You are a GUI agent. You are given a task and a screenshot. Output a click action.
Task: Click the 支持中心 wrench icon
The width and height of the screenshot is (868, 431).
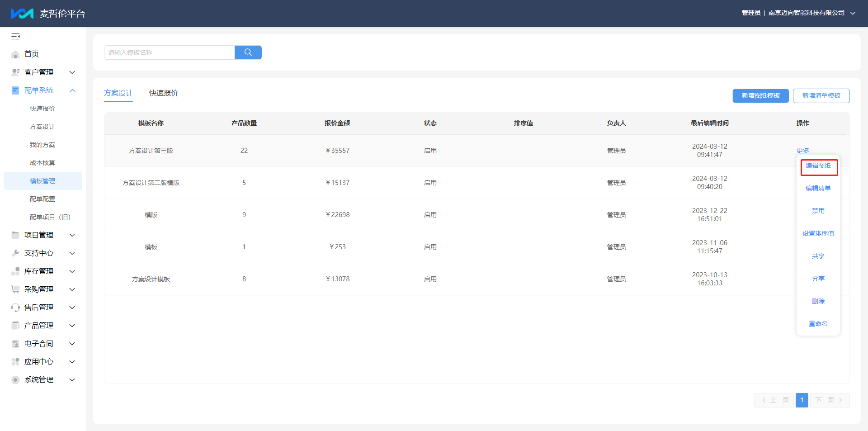click(15, 253)
